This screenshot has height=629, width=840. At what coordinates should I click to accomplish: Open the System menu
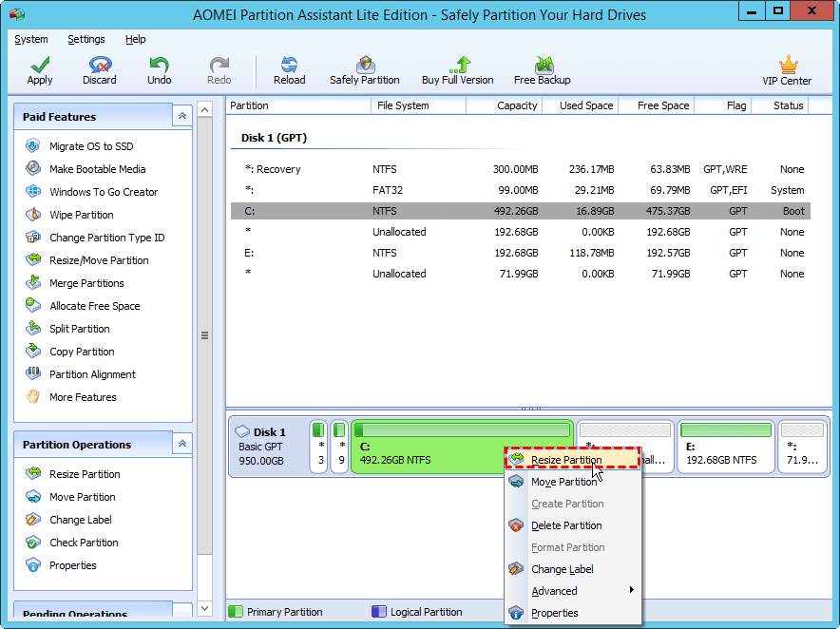(31, 39)
